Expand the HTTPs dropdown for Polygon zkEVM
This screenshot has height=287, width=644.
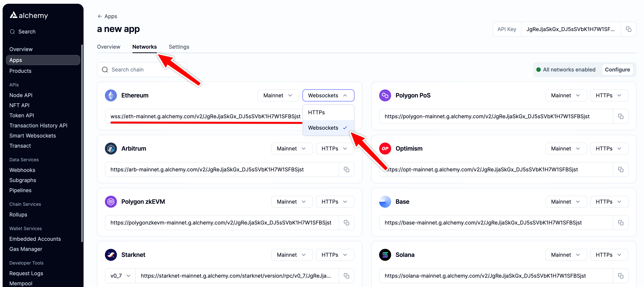point(335,201)
